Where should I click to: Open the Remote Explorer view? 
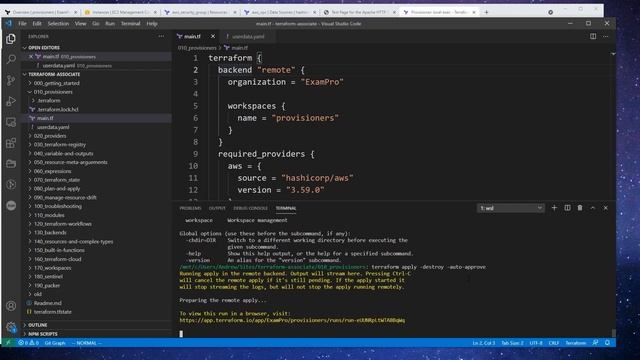click(11, 122)
